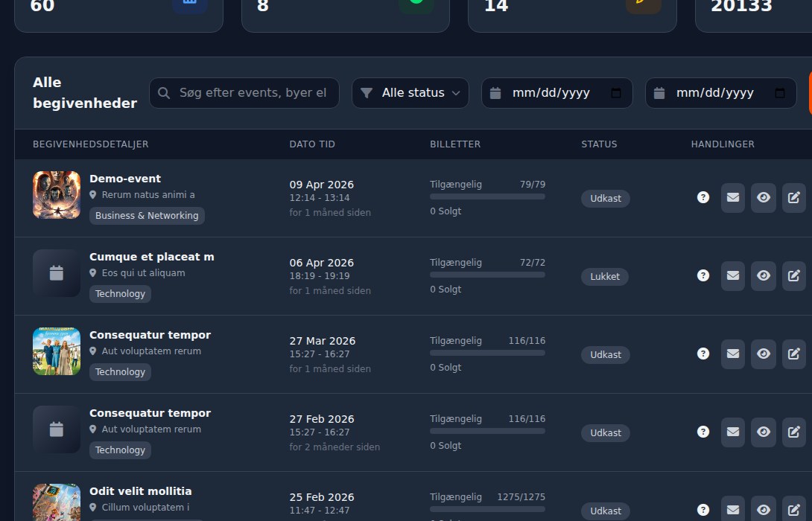The image size is (812, 521).
Task: Open Cumque et placeat m calendar placeholder thumbnail
Action: (57, 273)
